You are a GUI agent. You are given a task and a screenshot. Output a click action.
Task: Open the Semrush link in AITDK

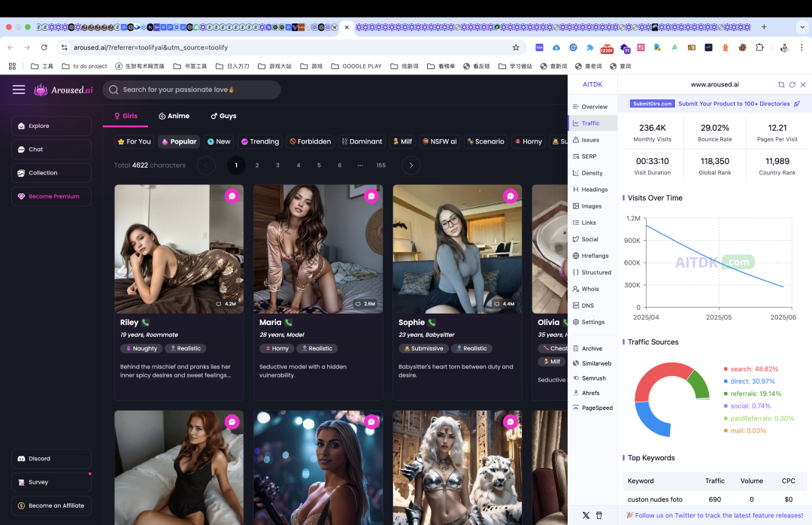click(589, 378)
